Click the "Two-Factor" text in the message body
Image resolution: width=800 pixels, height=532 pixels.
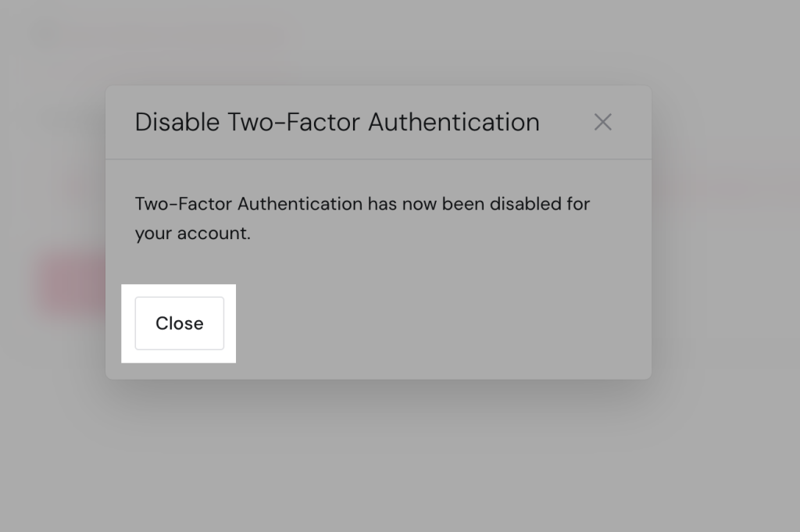(x=183, y=204)
